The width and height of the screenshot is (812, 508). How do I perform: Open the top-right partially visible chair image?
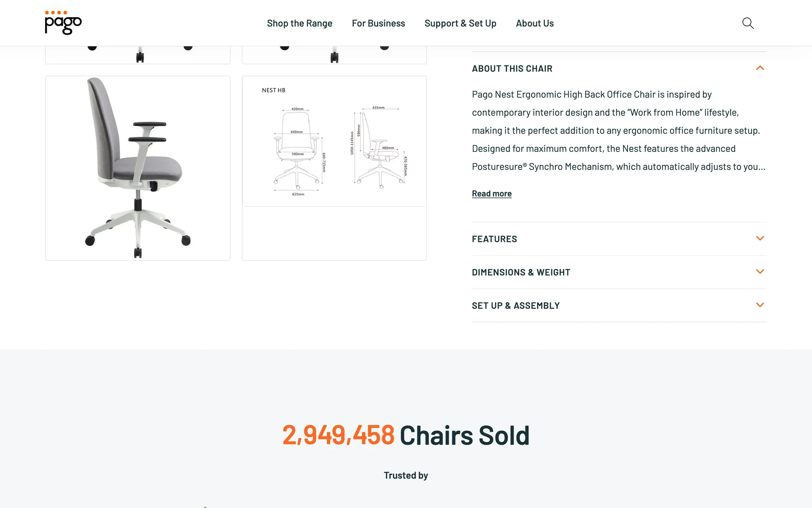click(334, 55)
